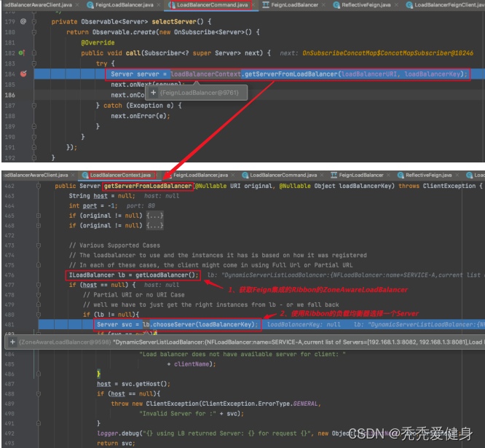Click line number 186 in the gutter

point(9,95)
